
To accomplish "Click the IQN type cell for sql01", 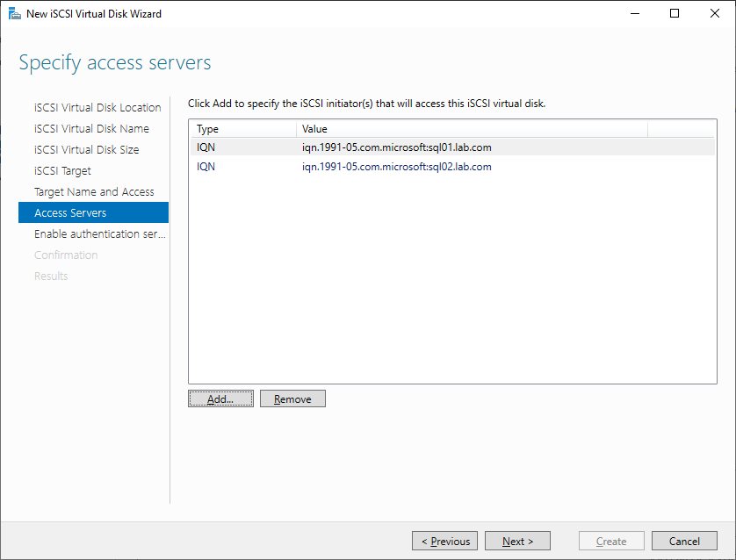I will (206, 147).
